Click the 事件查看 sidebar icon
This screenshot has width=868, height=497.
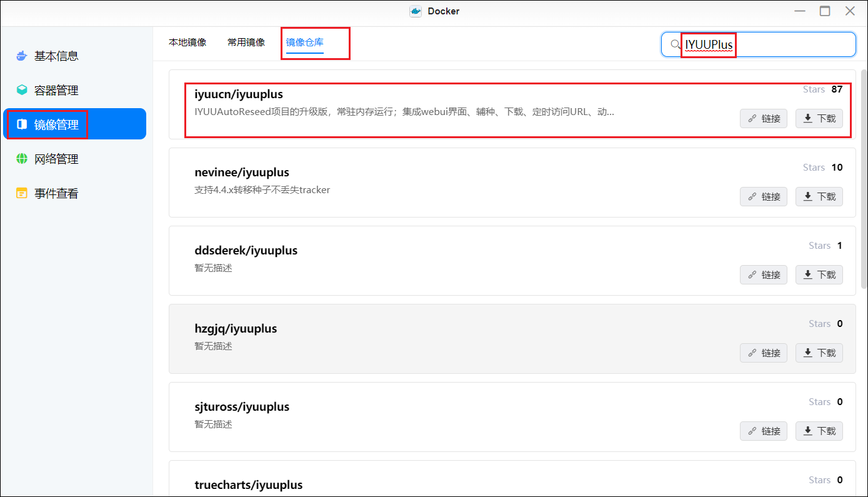pos(22,194)
